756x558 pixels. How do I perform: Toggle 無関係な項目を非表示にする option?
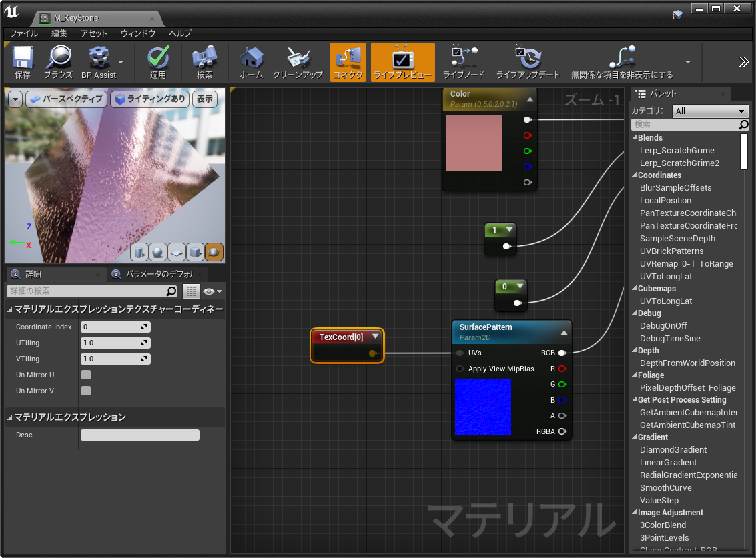pyautogui.click(x=621, y=62)
